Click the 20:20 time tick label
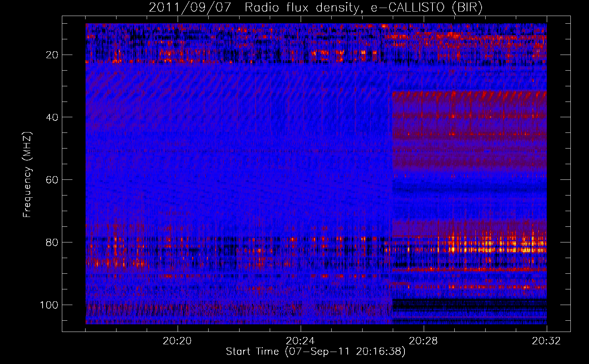The width and height of the screenshot is (589, 364). point(177,341)
